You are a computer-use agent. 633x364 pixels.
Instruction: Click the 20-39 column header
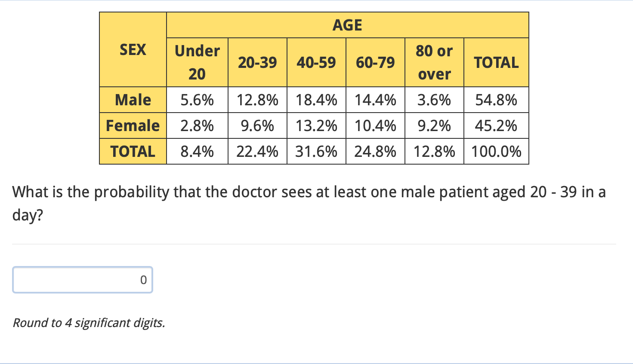click(257, 62)
